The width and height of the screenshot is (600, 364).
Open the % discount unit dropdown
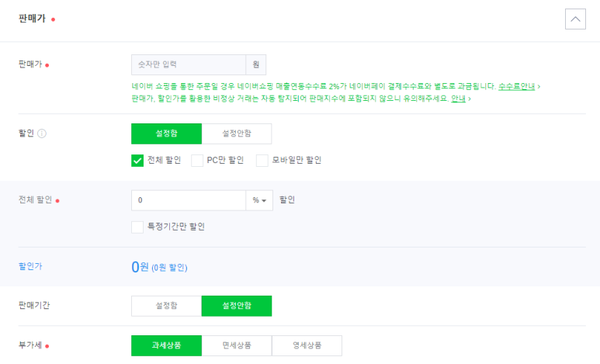pyautogui.click(x=259, y=200)
